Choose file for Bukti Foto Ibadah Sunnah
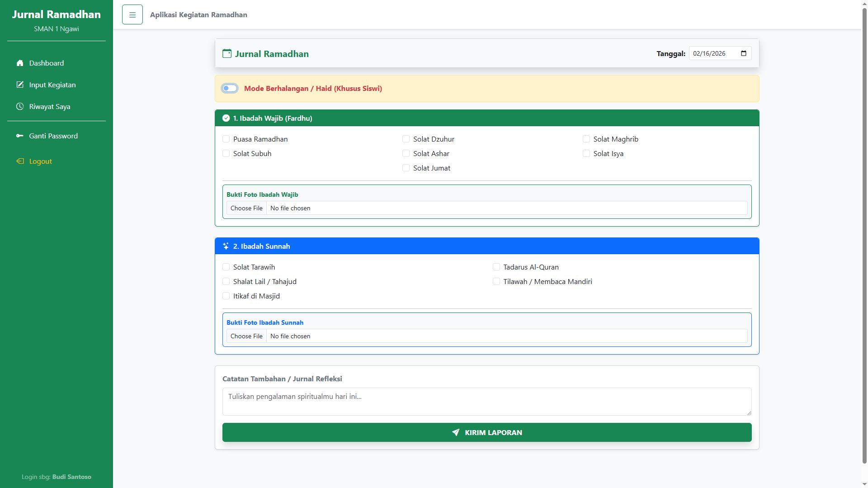868x488 pixels. pos(246,336)
